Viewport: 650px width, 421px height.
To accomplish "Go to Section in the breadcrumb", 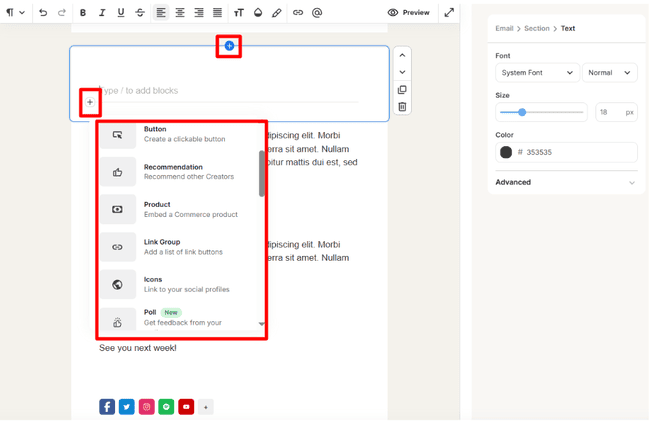I will click(536, 28).
